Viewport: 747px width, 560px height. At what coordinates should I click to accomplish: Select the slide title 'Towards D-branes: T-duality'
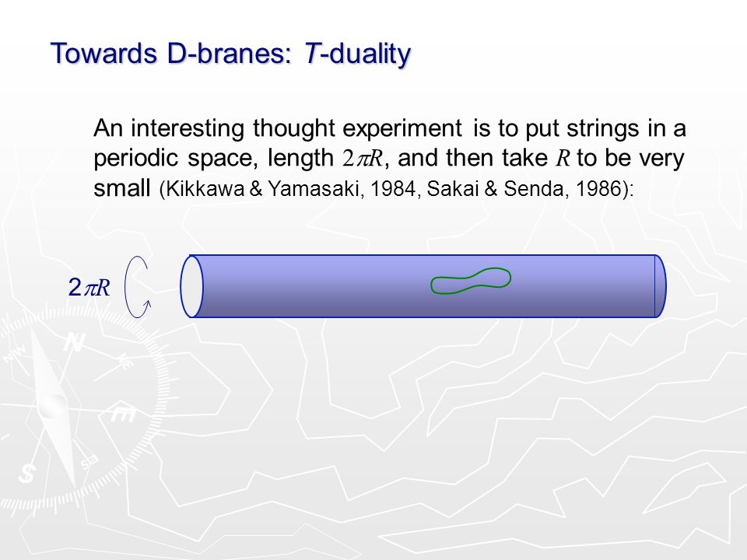(230, 54)
